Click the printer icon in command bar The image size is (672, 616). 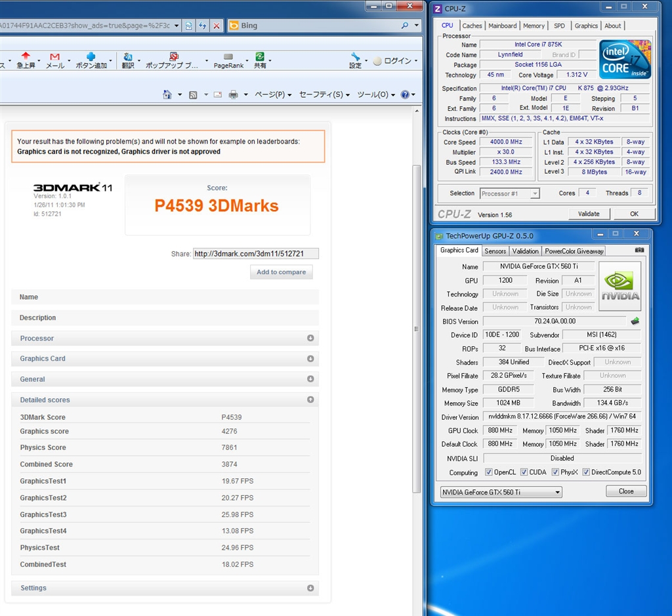(233, 94)
